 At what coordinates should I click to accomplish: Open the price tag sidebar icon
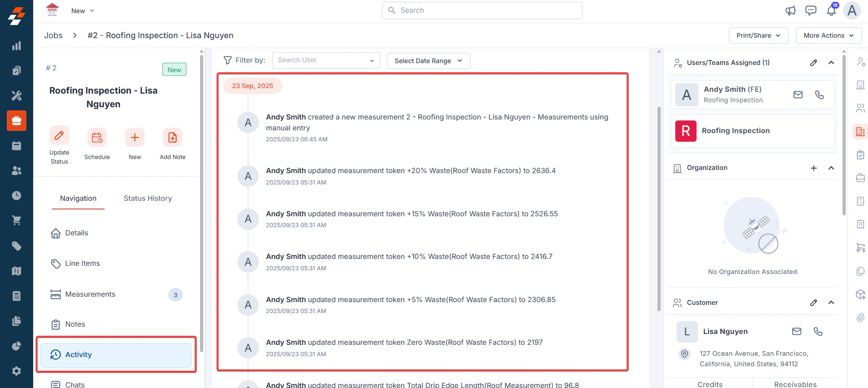pyautogui.click(x=16, y=246)
